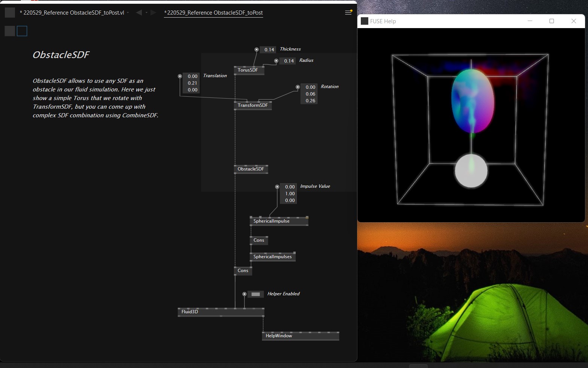Viewport: 588px width, 368px height.
Task: Select the blue outlined square icon
Action: click(22, 31)
